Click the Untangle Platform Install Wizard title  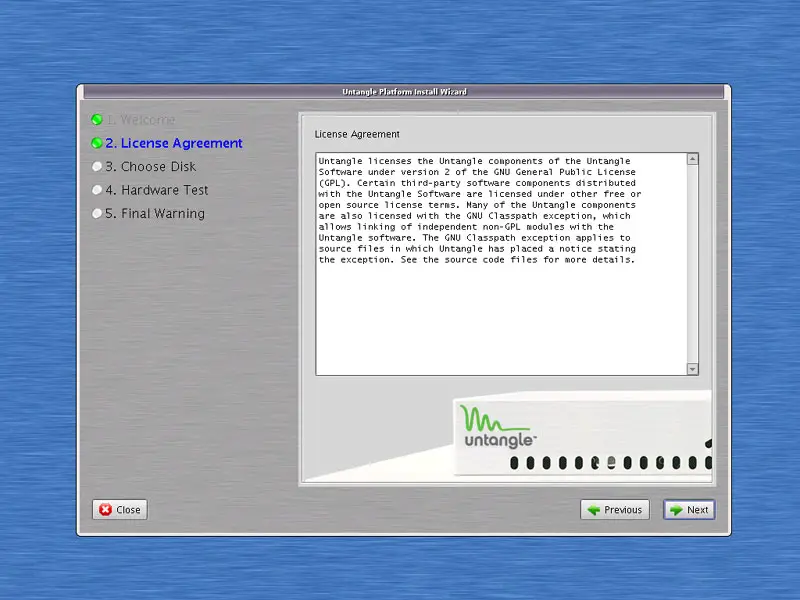404,92
